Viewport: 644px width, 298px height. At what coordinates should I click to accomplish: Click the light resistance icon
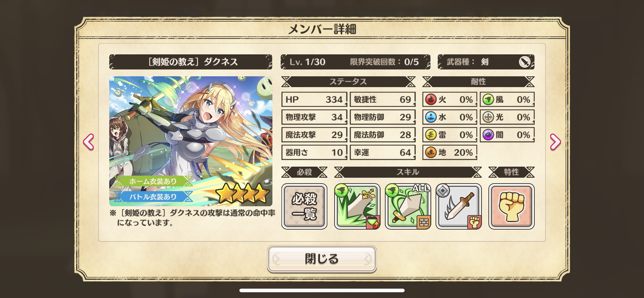coord(488,117)
